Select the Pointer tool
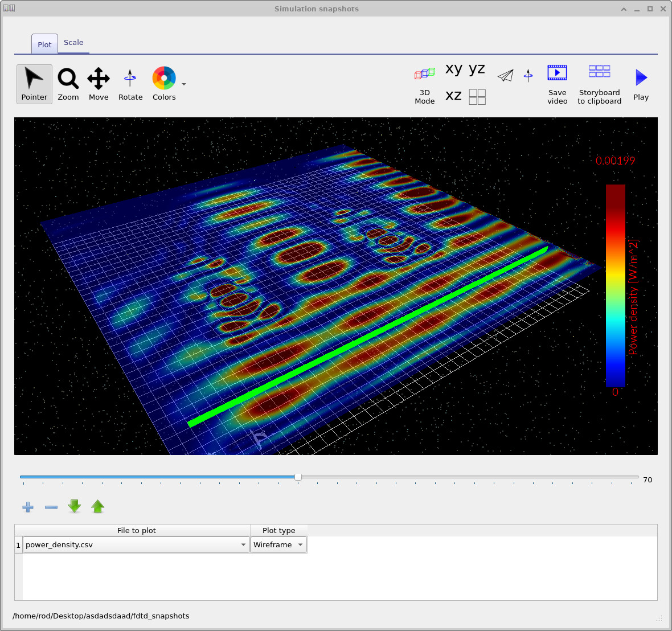 34,84
